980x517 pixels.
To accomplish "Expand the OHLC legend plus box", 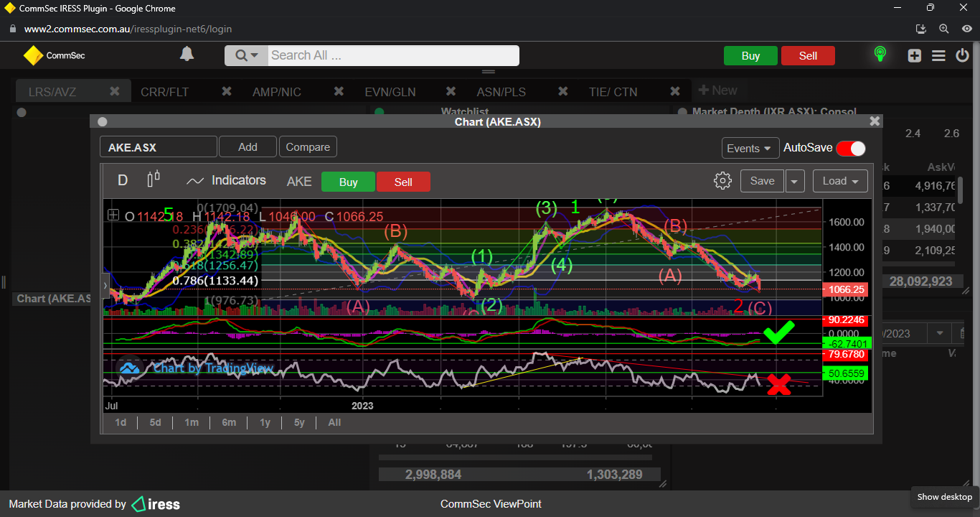I will pyautogui.click(x=113, y=215).
